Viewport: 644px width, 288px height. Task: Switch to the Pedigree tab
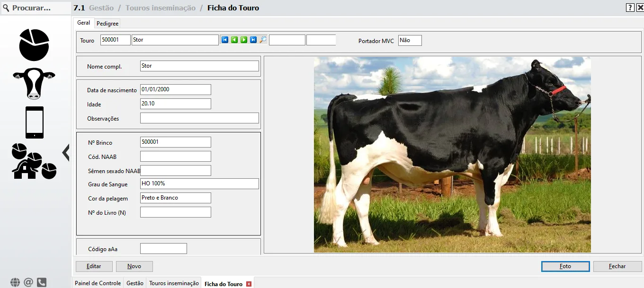tap(107, 23)
